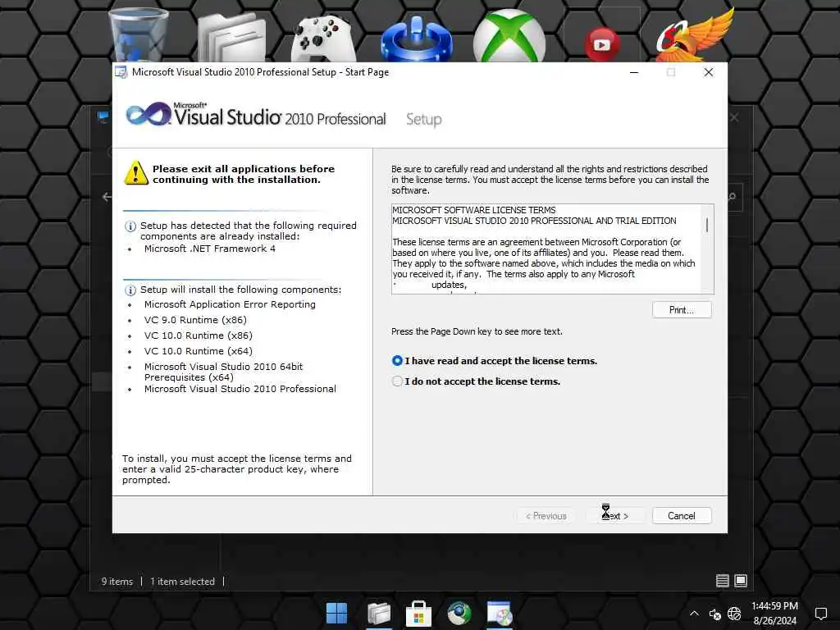Click 'VC 10.0 Runtime (x64)' item
The width and height of the screenshot is (840, 630).
[199, 351]
